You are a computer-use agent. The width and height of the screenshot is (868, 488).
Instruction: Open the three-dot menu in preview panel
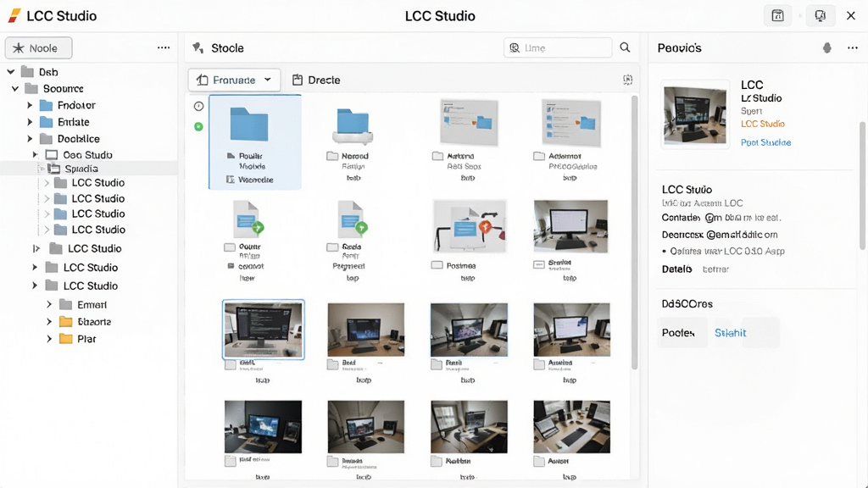click(853, 48)
